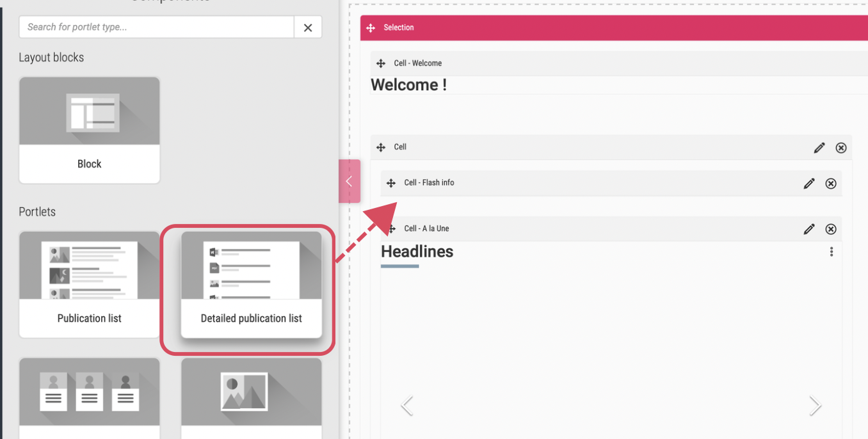The image size is (868, 439).
Task: Open the Headlines three-dot options menu
Action: 832,252
